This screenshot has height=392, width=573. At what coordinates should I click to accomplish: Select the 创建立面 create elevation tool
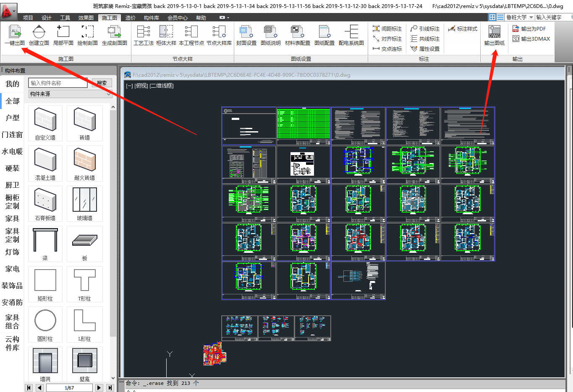39,35
